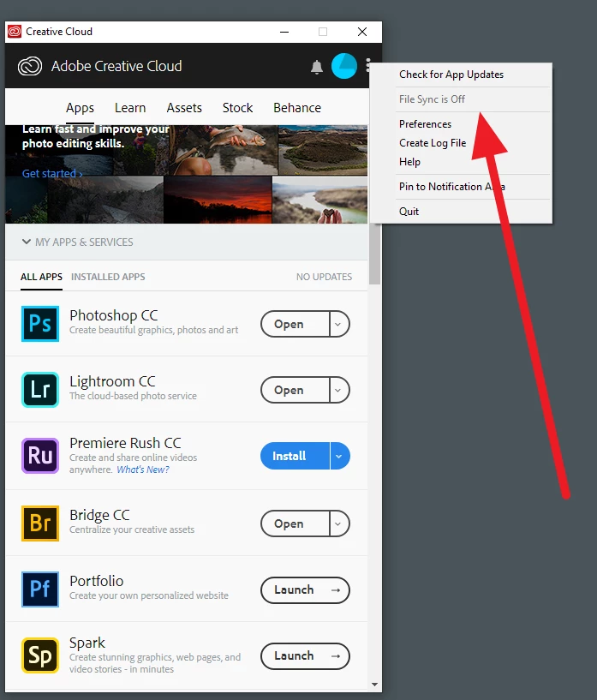Select Help in the menu
Image resolution: width=597 pixels, height=700 pixels.
(x=461, y=162)
